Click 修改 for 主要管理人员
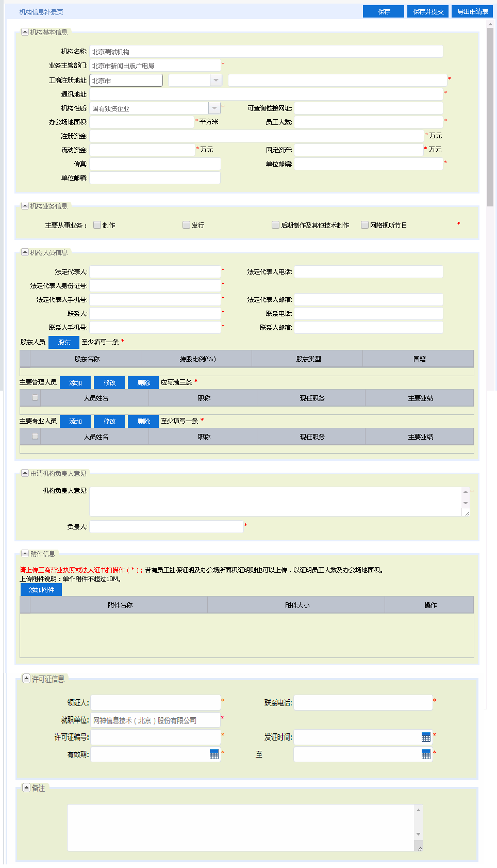The image size is (497, 868). 109,382
